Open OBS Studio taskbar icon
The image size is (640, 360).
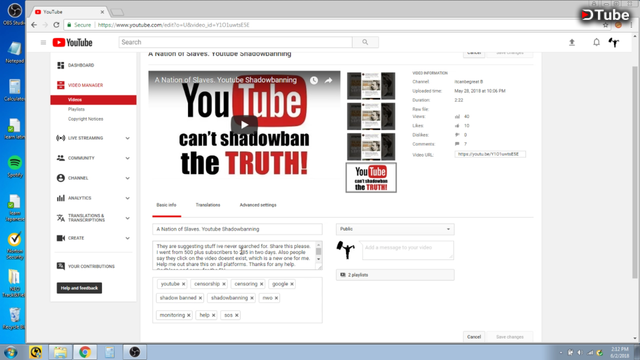(134, 352)
